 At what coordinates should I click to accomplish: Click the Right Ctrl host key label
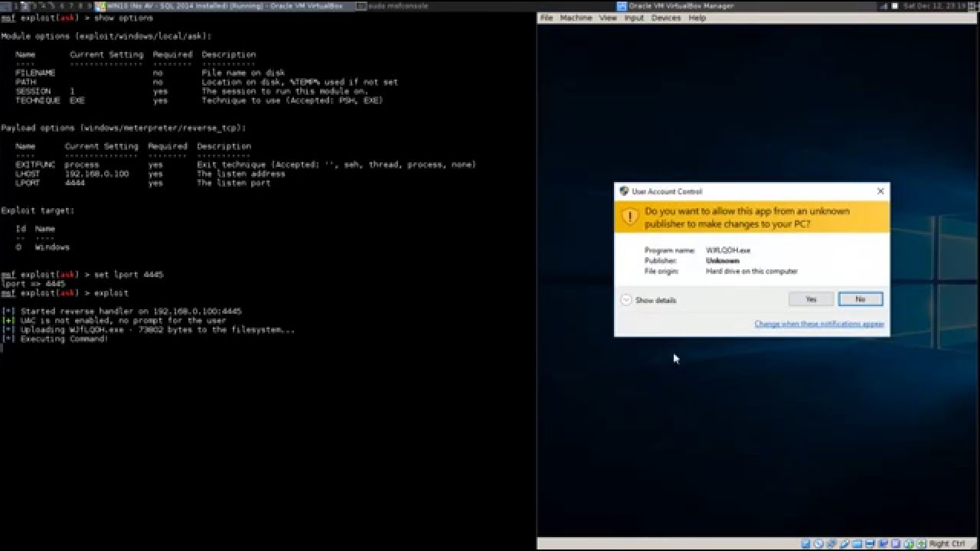(x=947, y=543)
